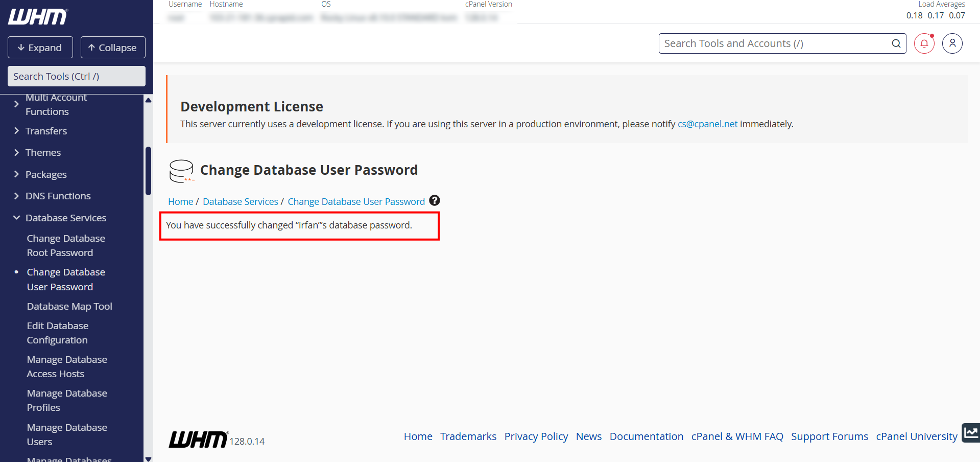
Task: Open Manage Database Profiles
Action: tap(67, 400)
